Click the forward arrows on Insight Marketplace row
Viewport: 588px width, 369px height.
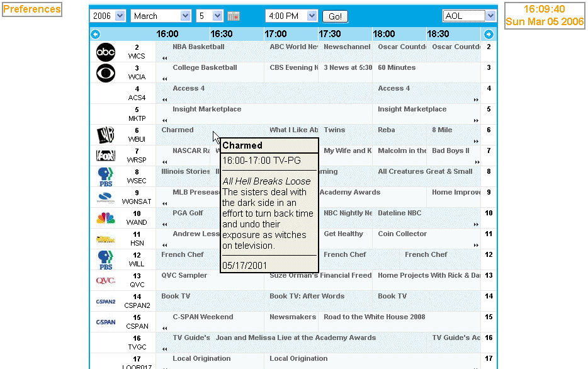click(x=476, y=120)
